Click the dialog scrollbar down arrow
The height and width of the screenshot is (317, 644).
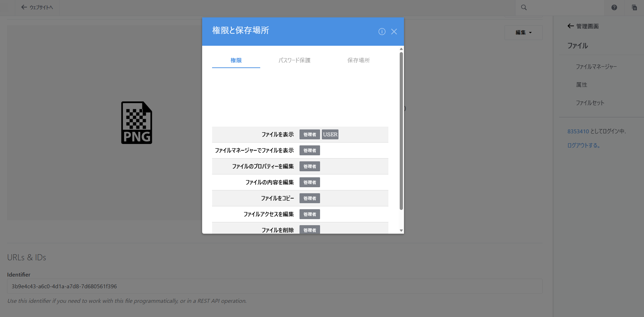click(401, 230)
